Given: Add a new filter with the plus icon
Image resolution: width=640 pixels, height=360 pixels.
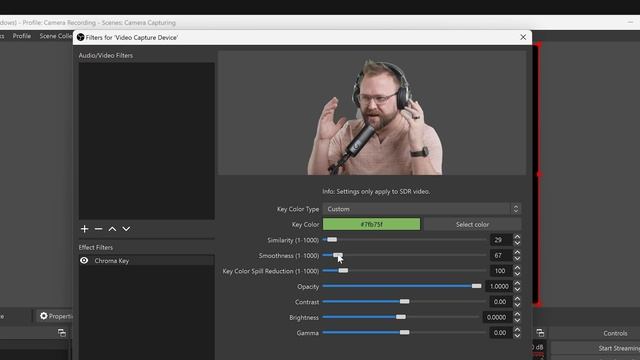Looking at the screenshot, I should [x=84, y=229].
